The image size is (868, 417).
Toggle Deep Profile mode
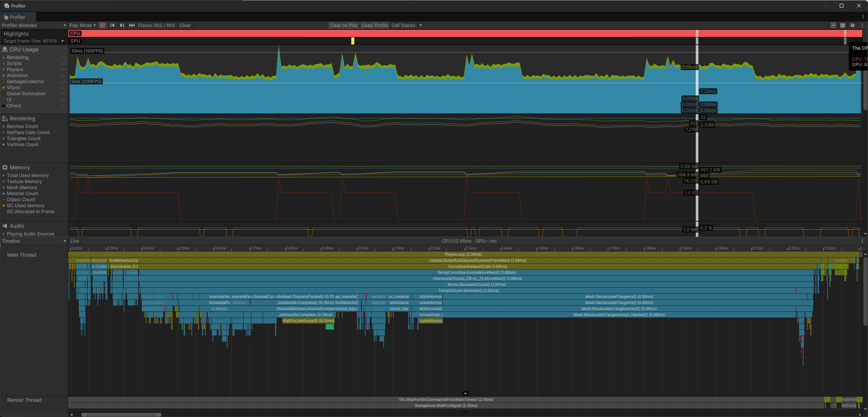374,25
